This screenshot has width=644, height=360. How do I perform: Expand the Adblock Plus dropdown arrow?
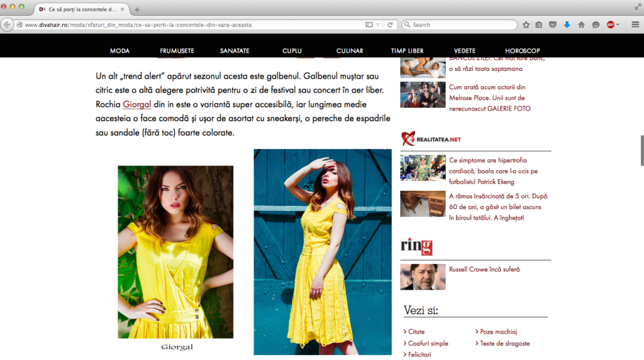tap(618, 25)
